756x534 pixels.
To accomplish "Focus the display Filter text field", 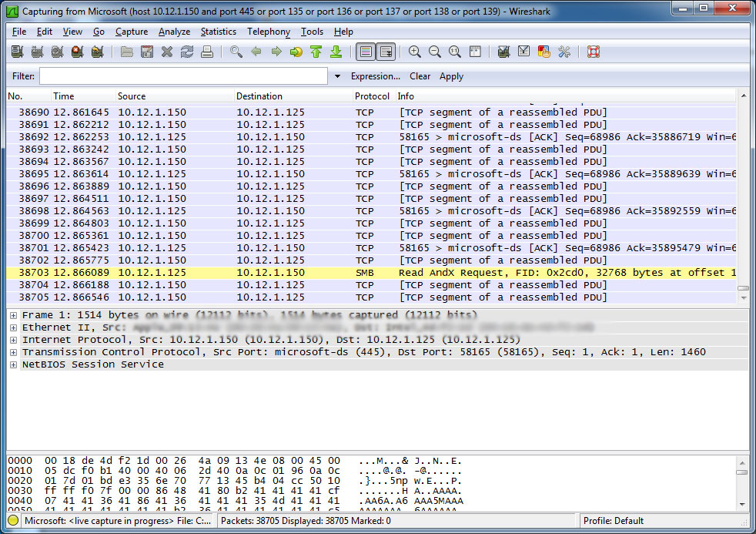I will (x=184, y=76).
